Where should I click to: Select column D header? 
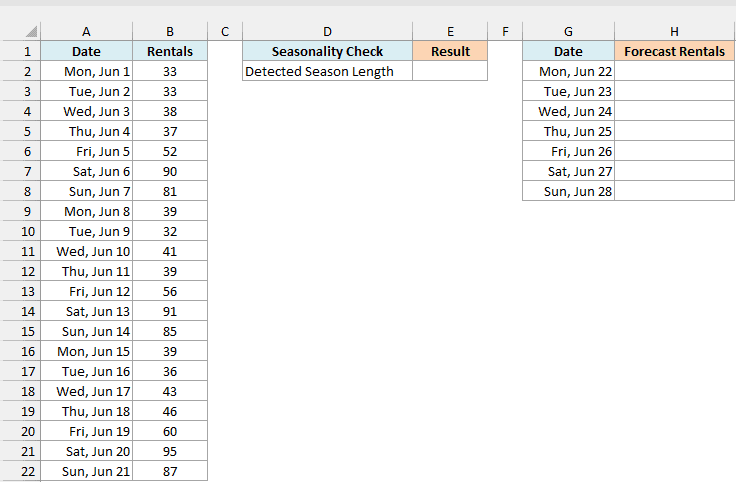327,31
